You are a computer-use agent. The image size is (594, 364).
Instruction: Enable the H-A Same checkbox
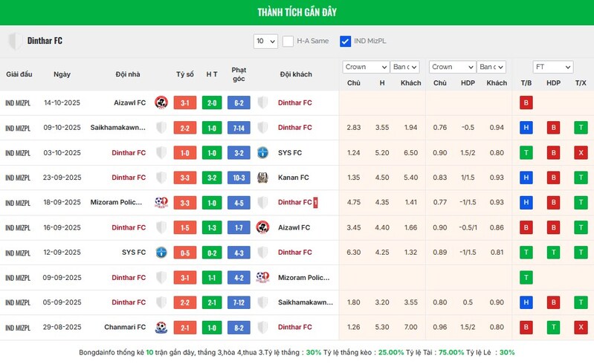(x=288, y=41)
